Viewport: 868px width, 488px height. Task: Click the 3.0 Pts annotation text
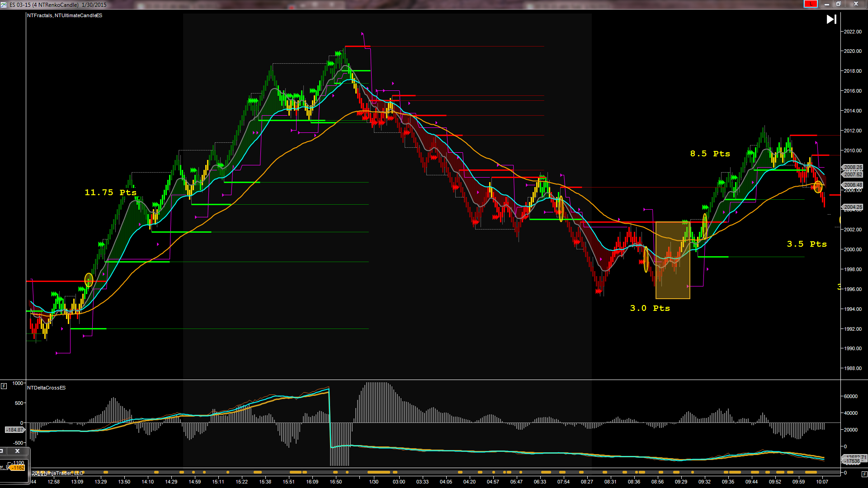tap(650, 308)
